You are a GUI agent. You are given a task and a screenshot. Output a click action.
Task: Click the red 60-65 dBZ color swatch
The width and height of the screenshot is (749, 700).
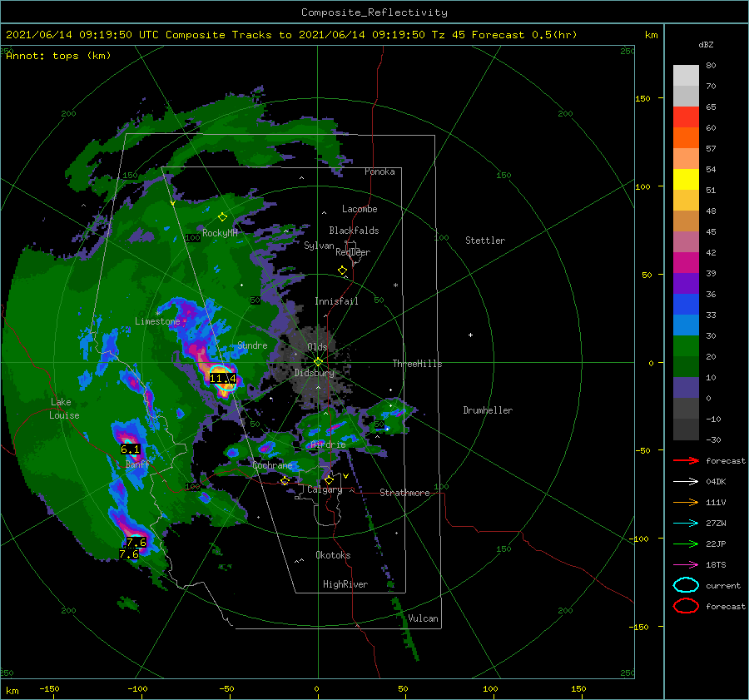[686, 117]
